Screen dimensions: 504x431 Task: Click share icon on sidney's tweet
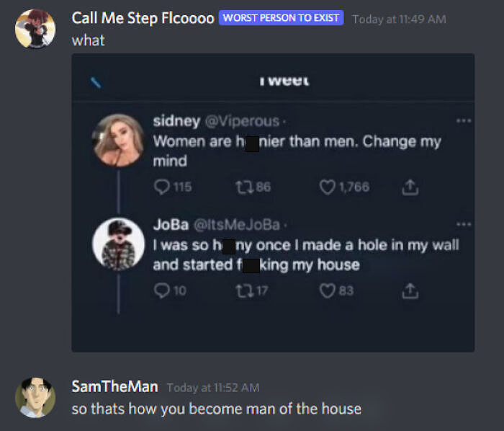(410, 187)
